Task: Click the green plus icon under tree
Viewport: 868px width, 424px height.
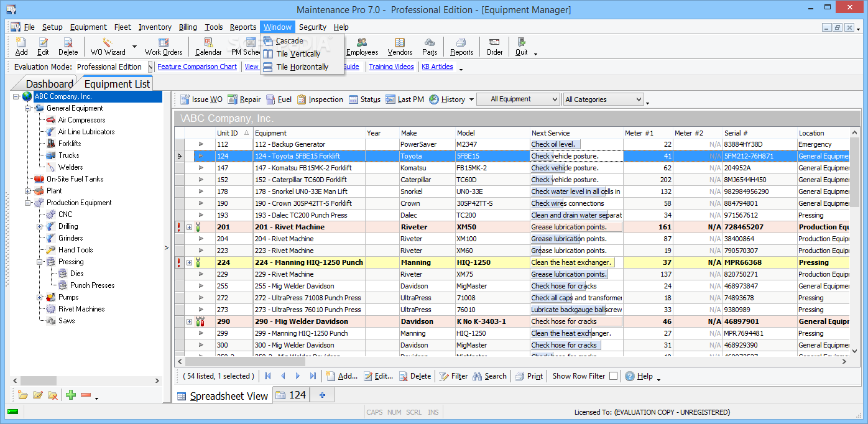Action: (71, 395)
